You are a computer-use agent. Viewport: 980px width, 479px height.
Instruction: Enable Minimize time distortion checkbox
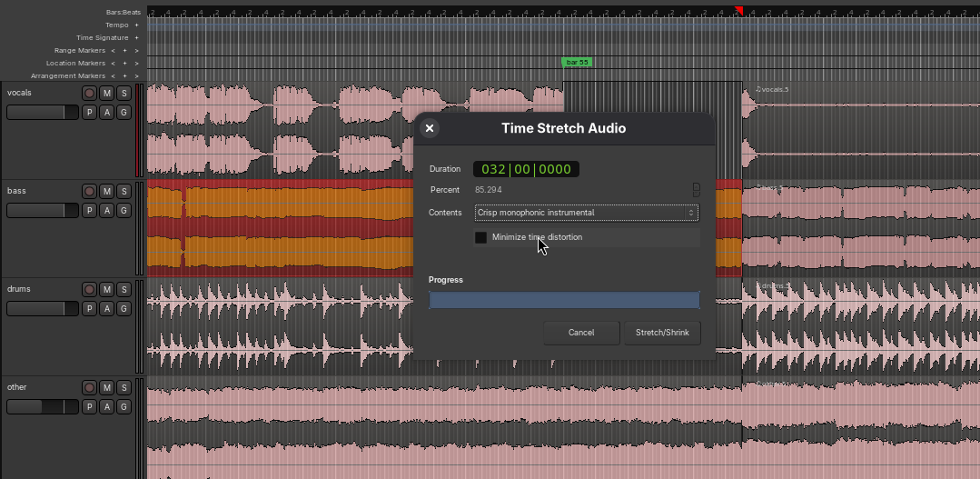click(x=480, y=237)
